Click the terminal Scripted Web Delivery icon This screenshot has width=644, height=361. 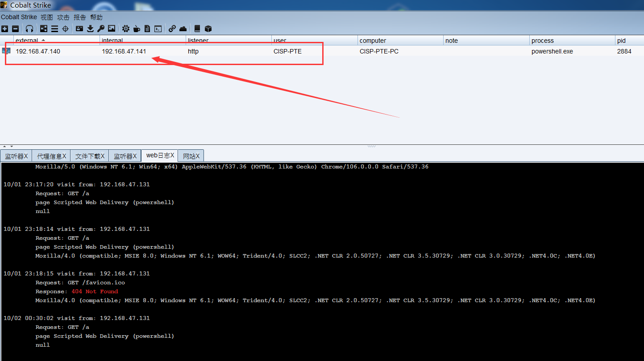point(158,29)
